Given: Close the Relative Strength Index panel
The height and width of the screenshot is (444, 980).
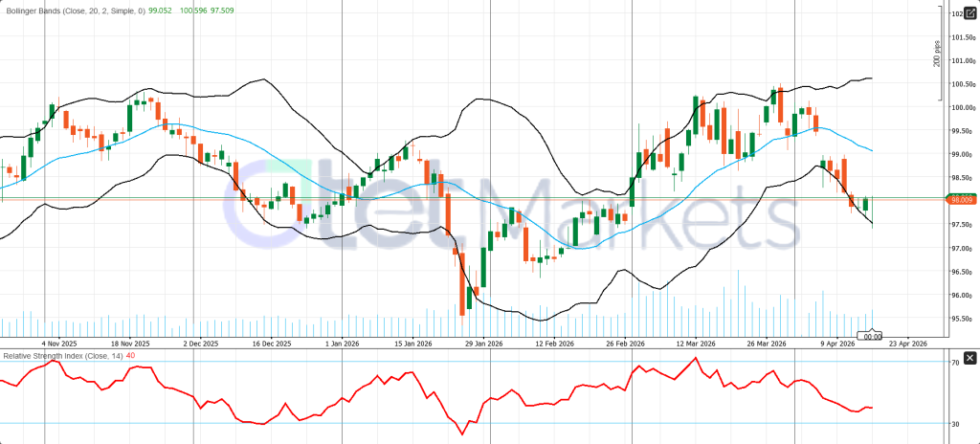Looking at the screenshot, I should [x=969, y=358].
